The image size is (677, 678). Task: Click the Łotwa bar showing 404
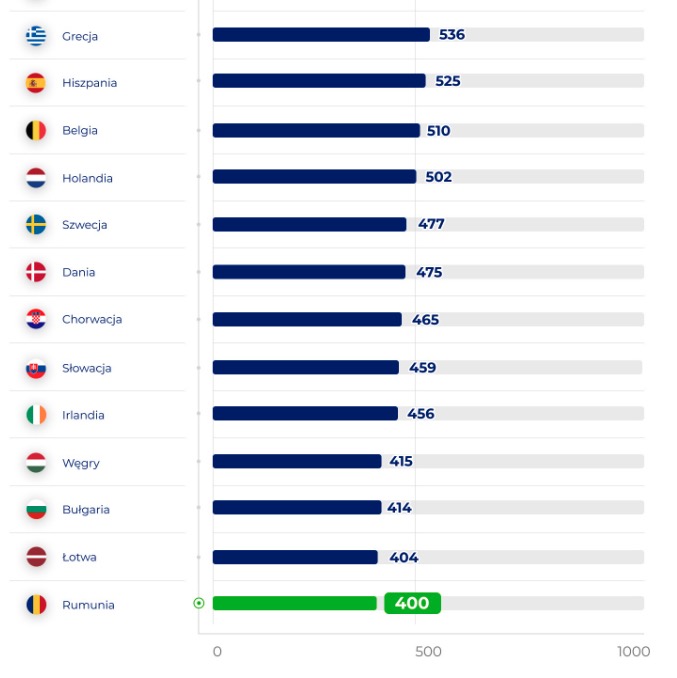coord(295,557)
